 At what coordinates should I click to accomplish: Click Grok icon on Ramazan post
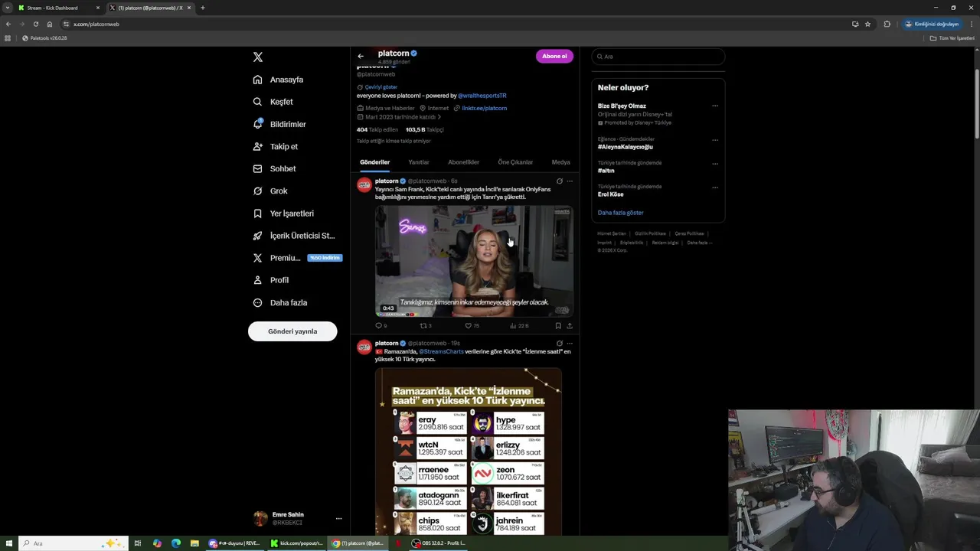pos(560,344)
